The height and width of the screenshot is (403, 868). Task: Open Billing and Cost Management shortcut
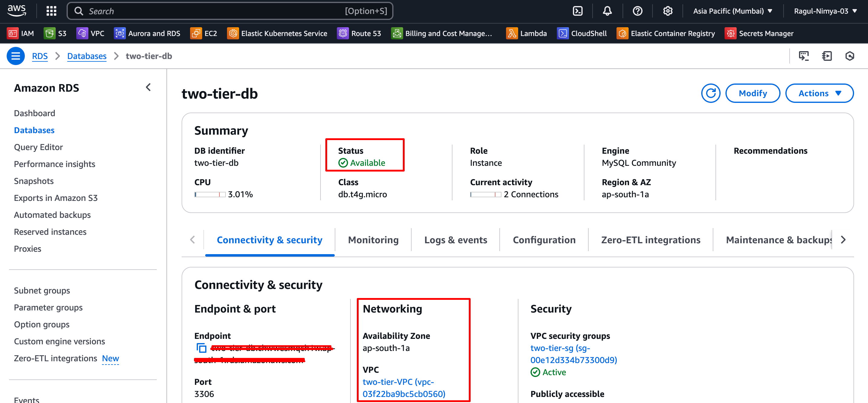(441, 33)
